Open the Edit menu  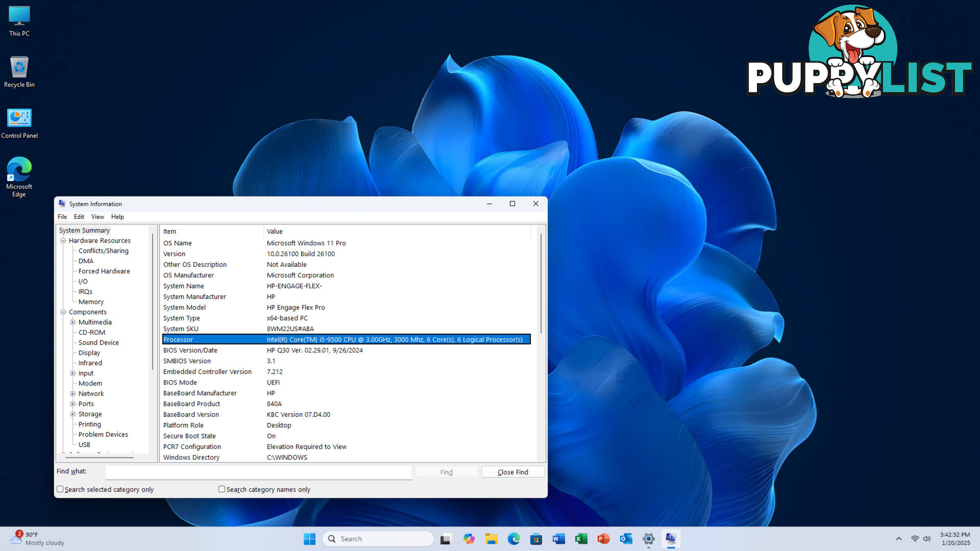(x=79, y=216)
